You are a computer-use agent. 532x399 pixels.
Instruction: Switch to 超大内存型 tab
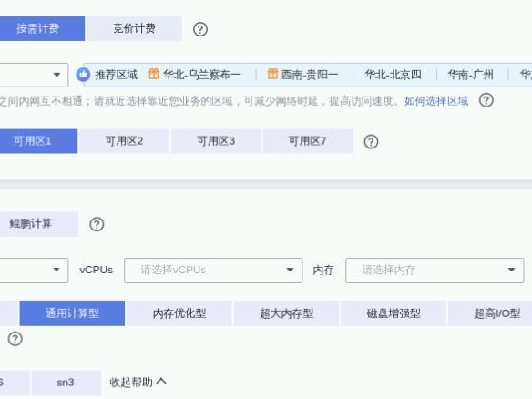[x=286, y=313]
